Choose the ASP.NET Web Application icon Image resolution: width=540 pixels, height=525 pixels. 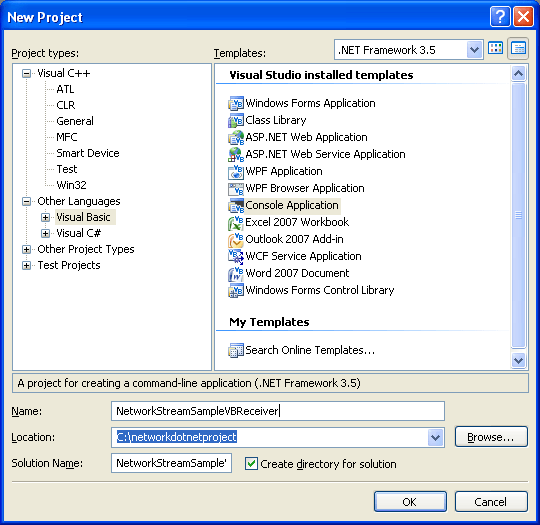click(236, 137)
